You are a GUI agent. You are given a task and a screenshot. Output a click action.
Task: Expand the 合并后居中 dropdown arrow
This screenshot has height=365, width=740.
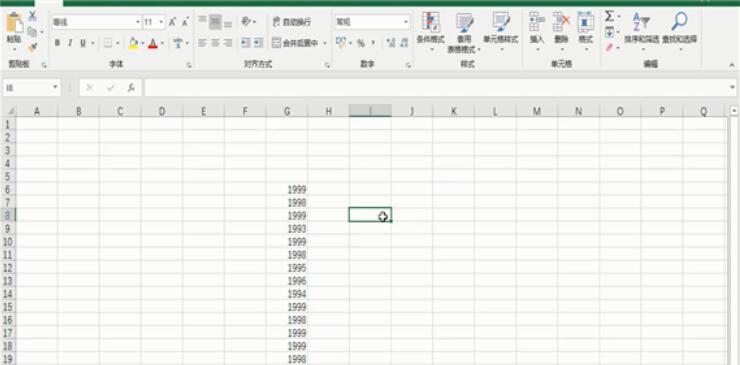[325, 43]
